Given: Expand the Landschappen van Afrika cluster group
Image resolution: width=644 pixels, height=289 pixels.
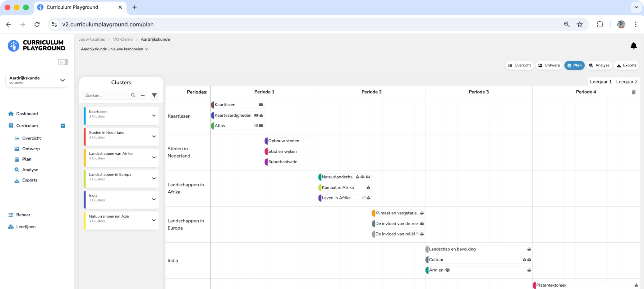Looking at the screenshot, I should pos(154,158).
